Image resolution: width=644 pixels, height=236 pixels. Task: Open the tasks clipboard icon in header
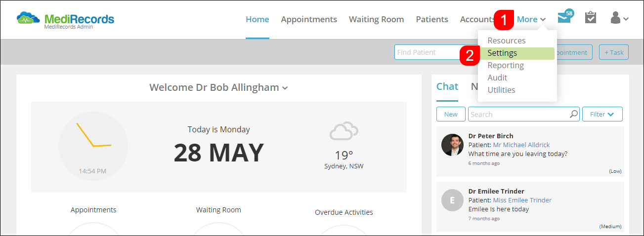coord(591,18)
